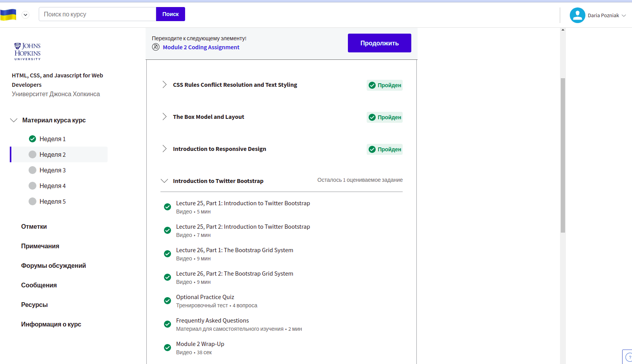Viewport: 632px width, 364px height.
Task: Click completed checkmark for Optional Practice Quiz
Action: [x=167, y=301]
